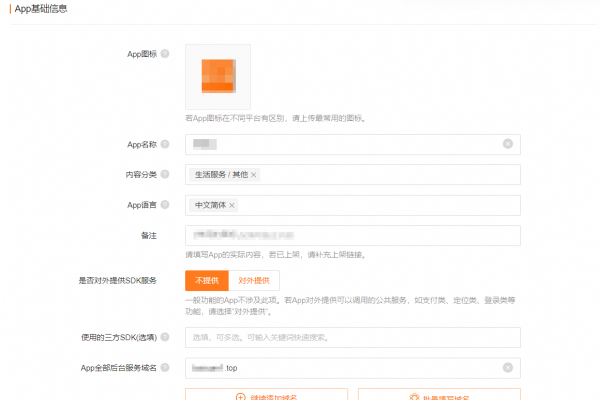Select the 不提供 SDK service option
The height and width of the screenshot is (400, 600).
click(207, 281)
